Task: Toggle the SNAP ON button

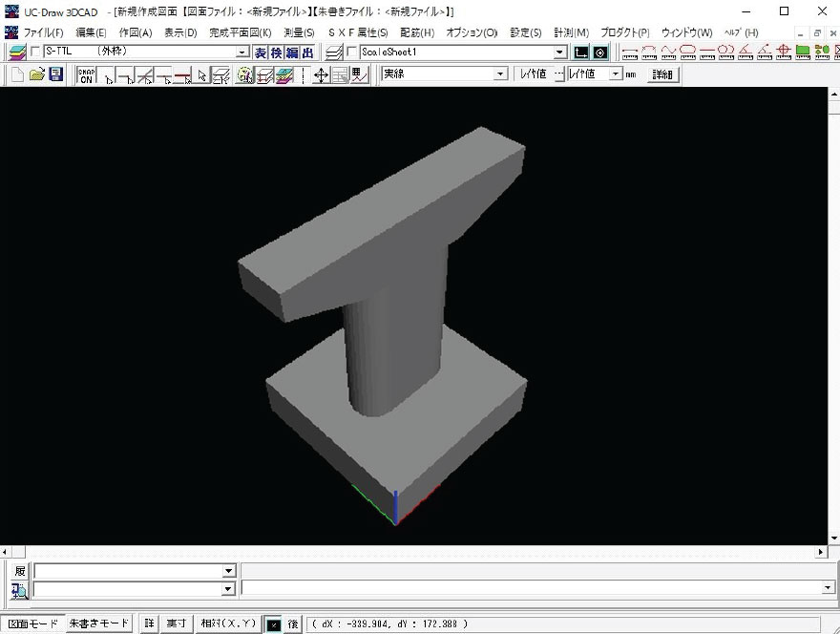Action: tap(86, 75)
